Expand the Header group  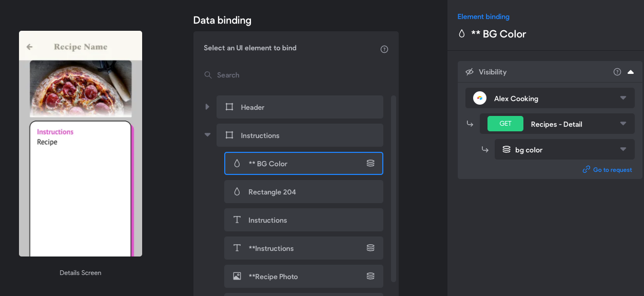point(207,107)
